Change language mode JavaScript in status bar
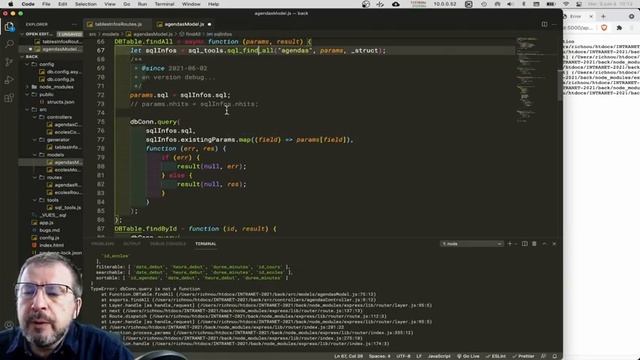 439,356
